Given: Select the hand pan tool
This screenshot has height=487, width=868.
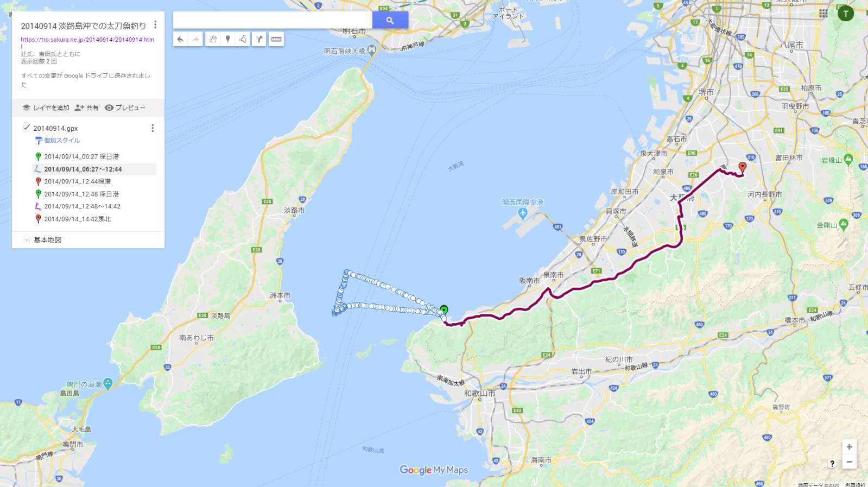Looking at the screenshot, I should pos(213,39).
